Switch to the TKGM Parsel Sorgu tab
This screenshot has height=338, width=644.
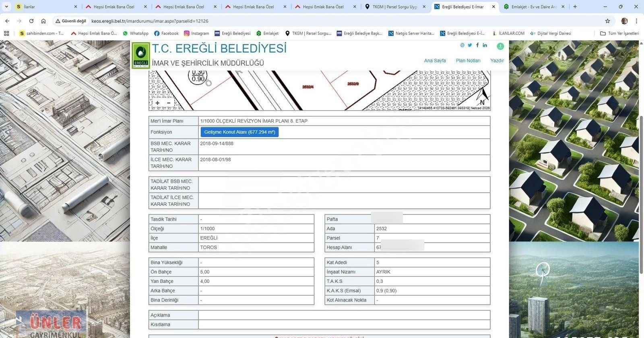394,7
